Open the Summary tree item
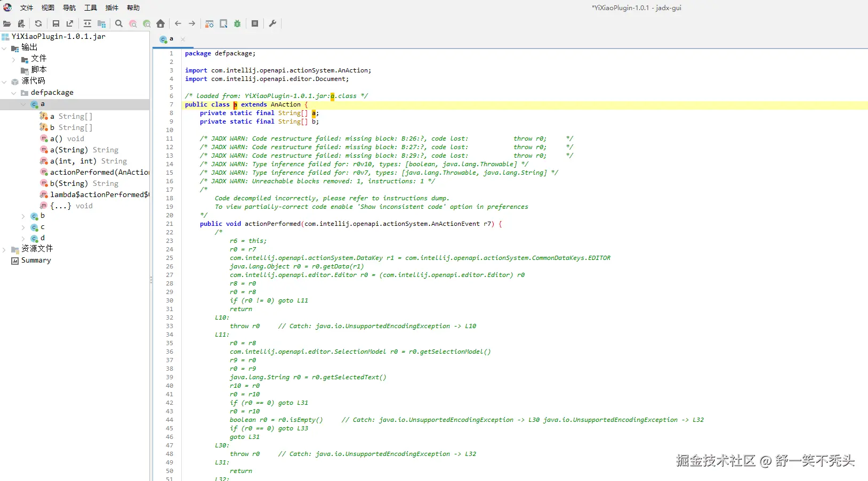This screenshot has width=868, height=481. [x=36, y=260]
